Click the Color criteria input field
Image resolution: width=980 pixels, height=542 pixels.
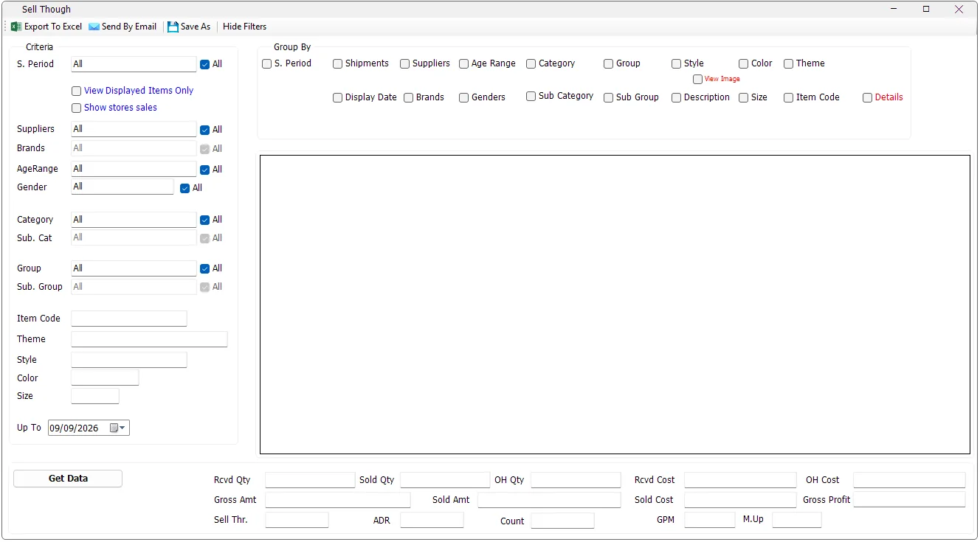(x=105, y=378)
